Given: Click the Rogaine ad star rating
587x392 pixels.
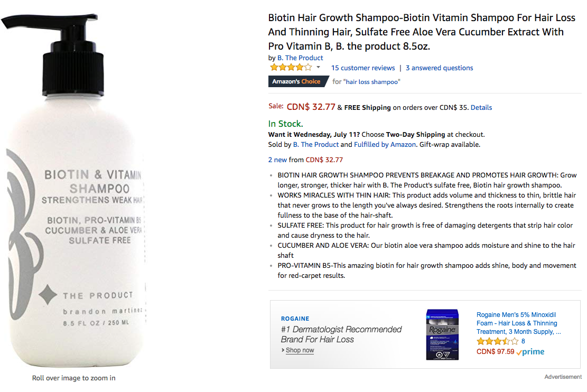Looking at the screenshot, I should coord(497,341).
